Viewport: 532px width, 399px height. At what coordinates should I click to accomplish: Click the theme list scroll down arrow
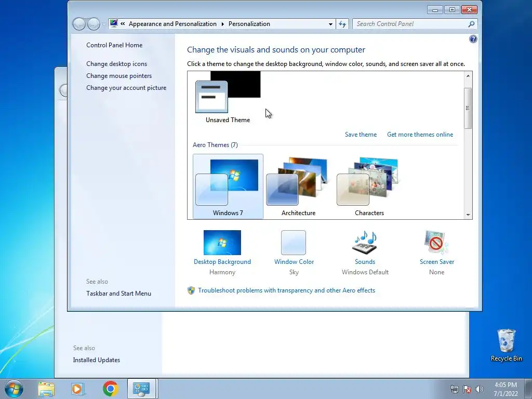click(x=468, y=215)
